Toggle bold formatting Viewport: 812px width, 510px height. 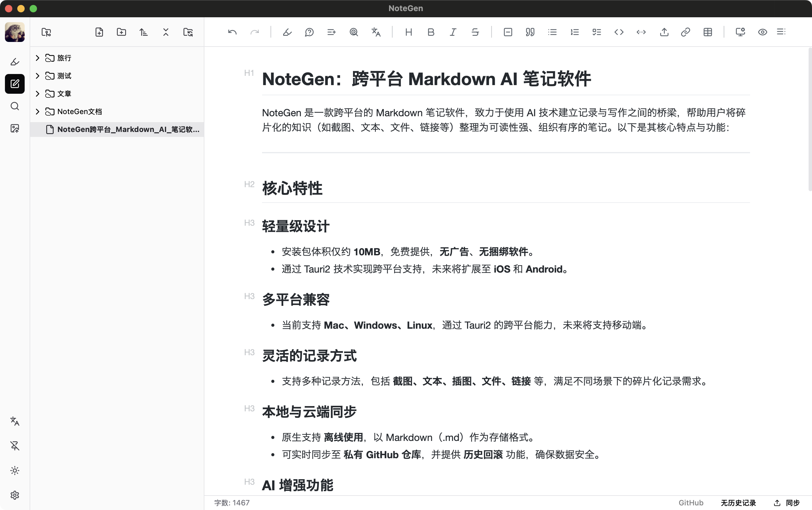[431, 32]
